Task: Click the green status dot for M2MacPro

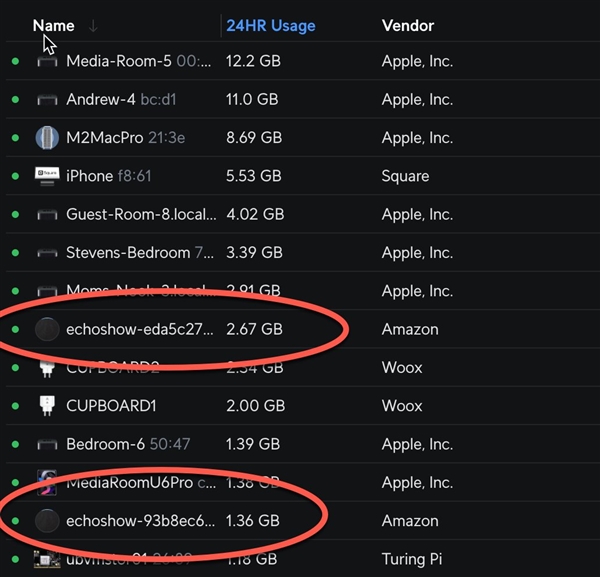Action: coord(15,138)
